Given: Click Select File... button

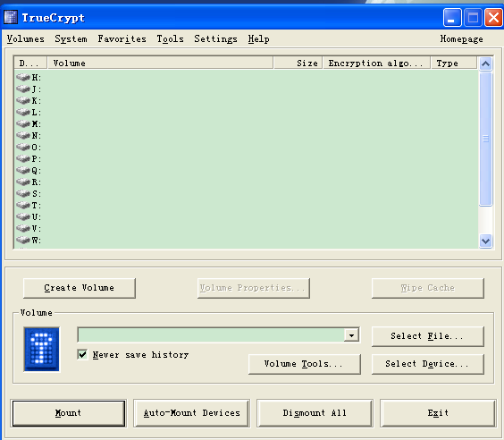Looking at the screenshot, I should 428,336.
